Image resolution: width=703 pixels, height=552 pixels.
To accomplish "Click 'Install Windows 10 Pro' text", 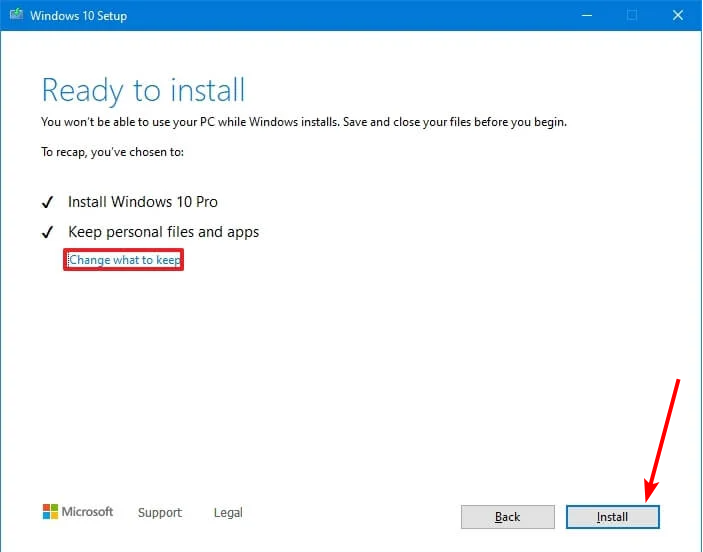I will point(143,202).
